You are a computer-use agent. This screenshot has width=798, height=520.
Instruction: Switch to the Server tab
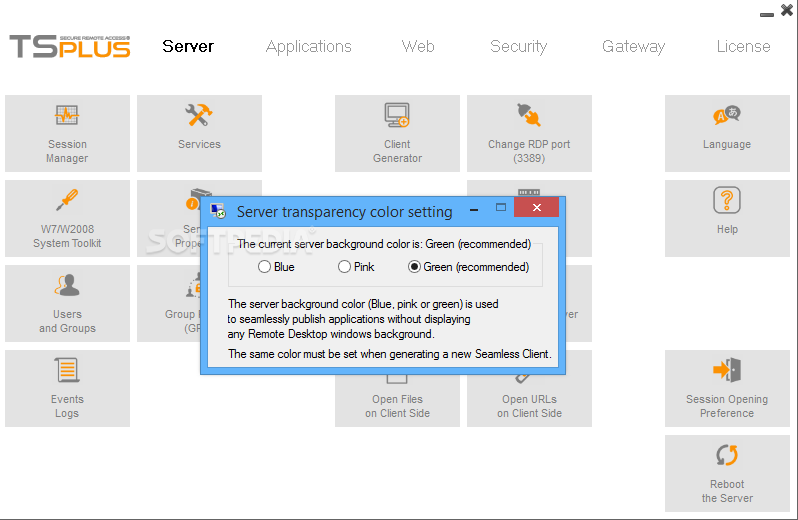pyautogui.click(x=188, y=46)
